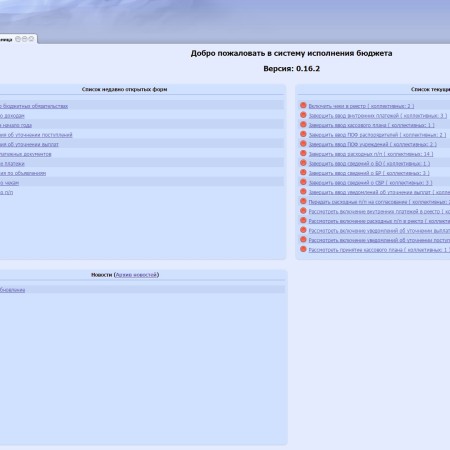Open 'Рассмотреть включение внутренних платежей в реестр' link
450x450 pixels.
(379, 212)
